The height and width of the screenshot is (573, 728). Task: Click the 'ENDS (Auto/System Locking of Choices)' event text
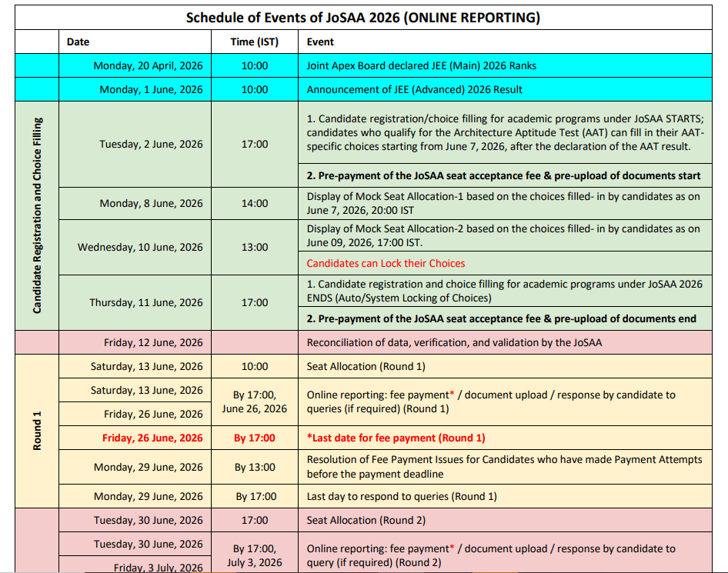click(x=504, y=291)
